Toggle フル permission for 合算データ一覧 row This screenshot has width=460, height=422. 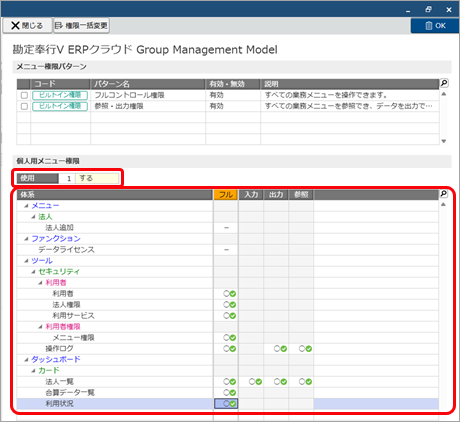[x=230, y=393]
